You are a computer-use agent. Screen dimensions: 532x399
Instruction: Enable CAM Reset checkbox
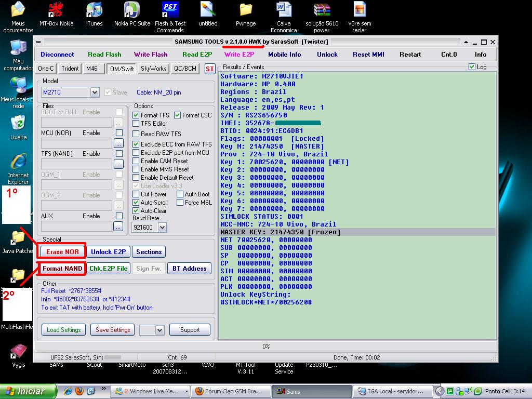[x=136, y=161]
